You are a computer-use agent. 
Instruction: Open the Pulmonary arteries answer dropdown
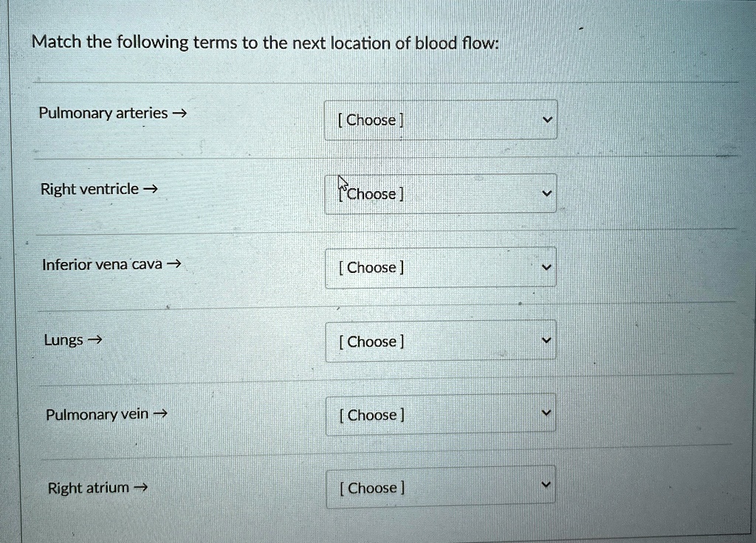coord(441,120)
